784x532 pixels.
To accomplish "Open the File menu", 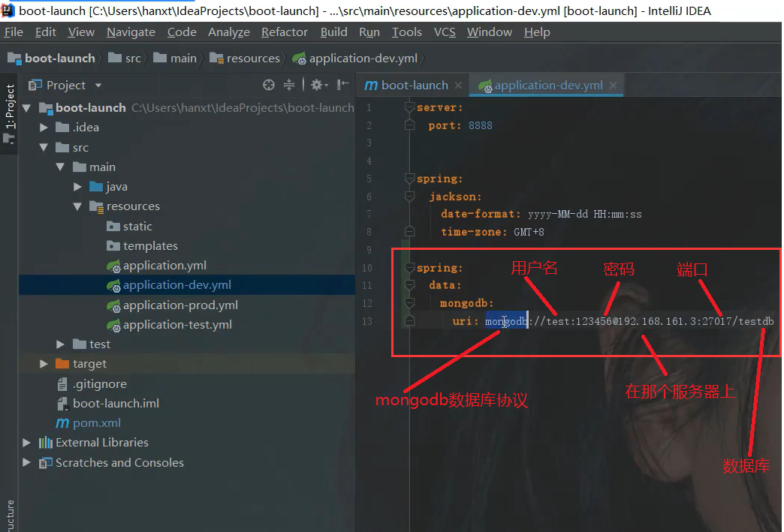I will pos(14,32).
